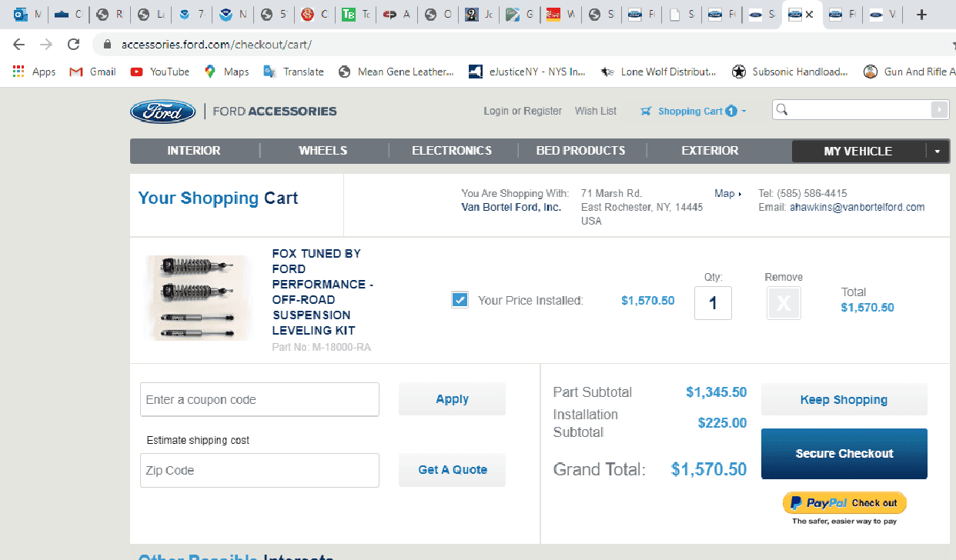Open the Bed Products menu
956x560 pixels.
[x=581, y=151]
